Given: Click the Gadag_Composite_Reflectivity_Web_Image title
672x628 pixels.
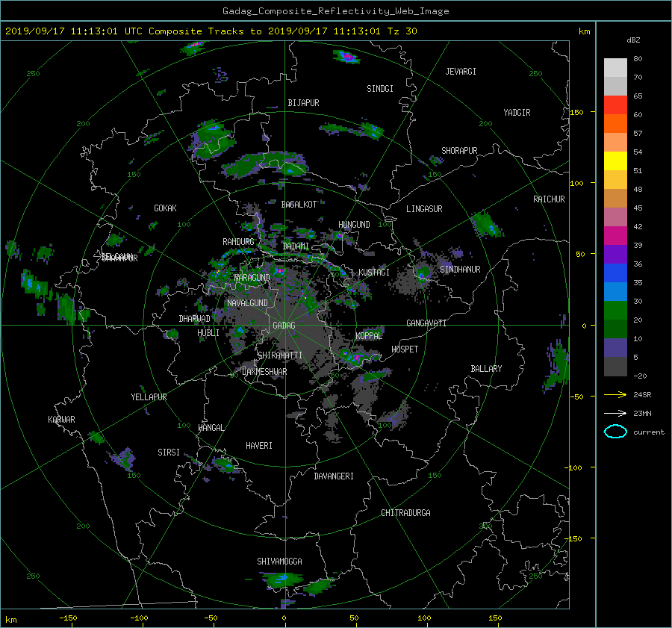Looking at the screenshot, I should click(x=335, y=11).
